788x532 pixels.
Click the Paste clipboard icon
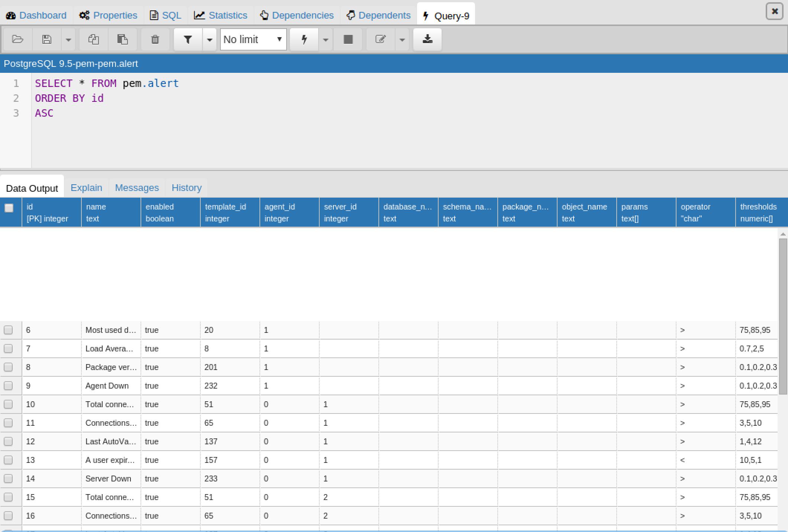tap(122, 39)
